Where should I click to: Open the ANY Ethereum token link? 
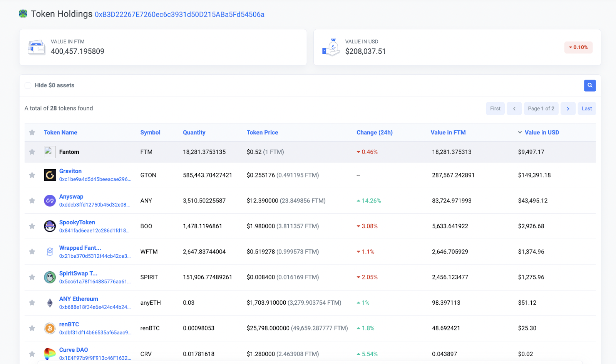click(x=79, y=299)
